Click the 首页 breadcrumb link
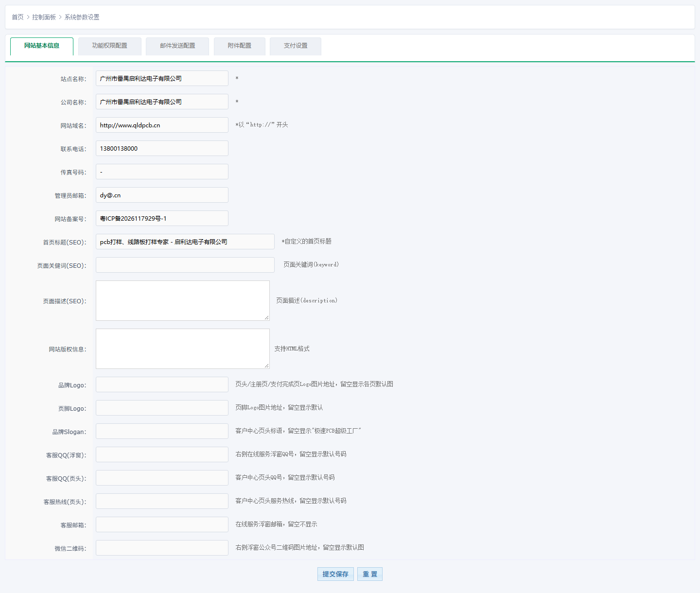This screenshot has width=700, height=593. 17,17
